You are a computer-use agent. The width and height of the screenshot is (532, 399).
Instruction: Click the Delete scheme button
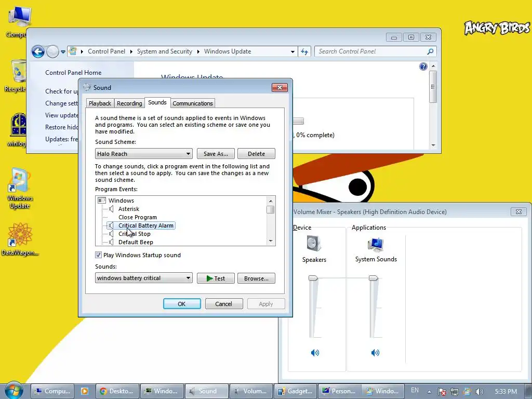point(256,154)
